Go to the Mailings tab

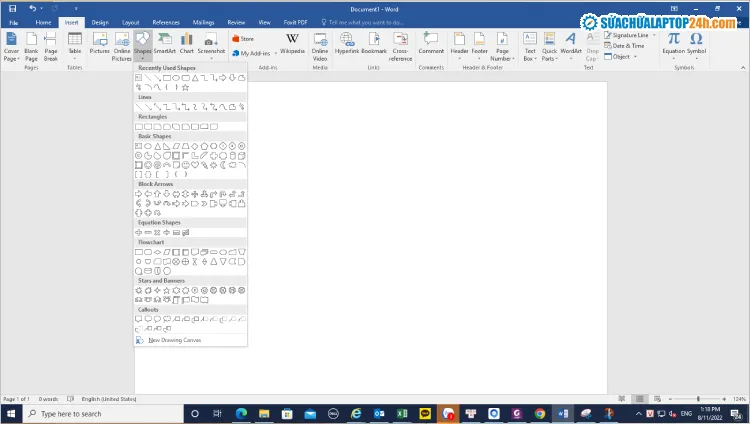(x=203, y=22)
